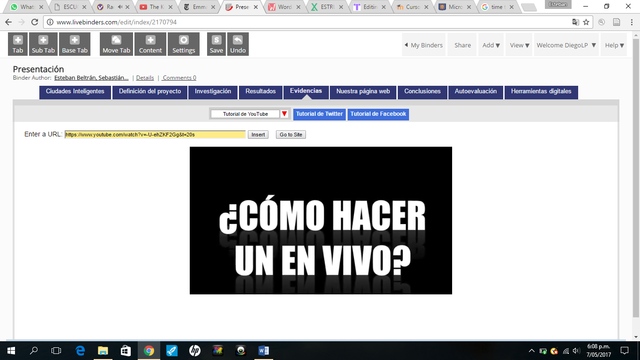Click the Insert URL button

[x=258, y=135]
